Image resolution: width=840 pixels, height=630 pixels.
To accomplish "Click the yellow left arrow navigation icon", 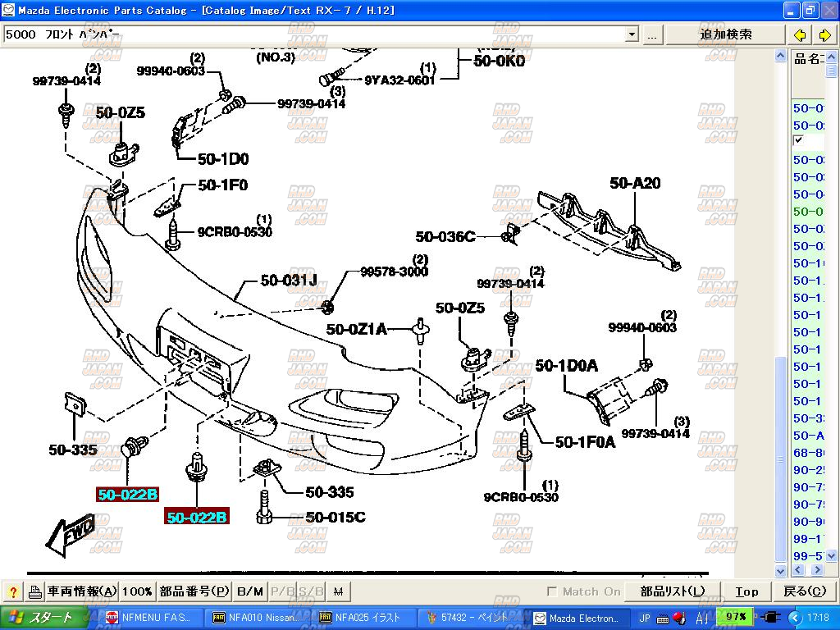I will [x=800, y=34].
